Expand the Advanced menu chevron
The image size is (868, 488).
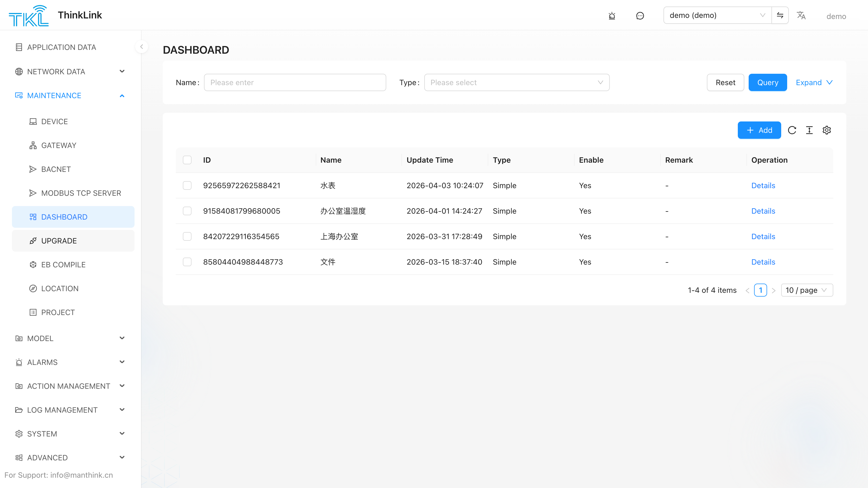pos(122,457)
